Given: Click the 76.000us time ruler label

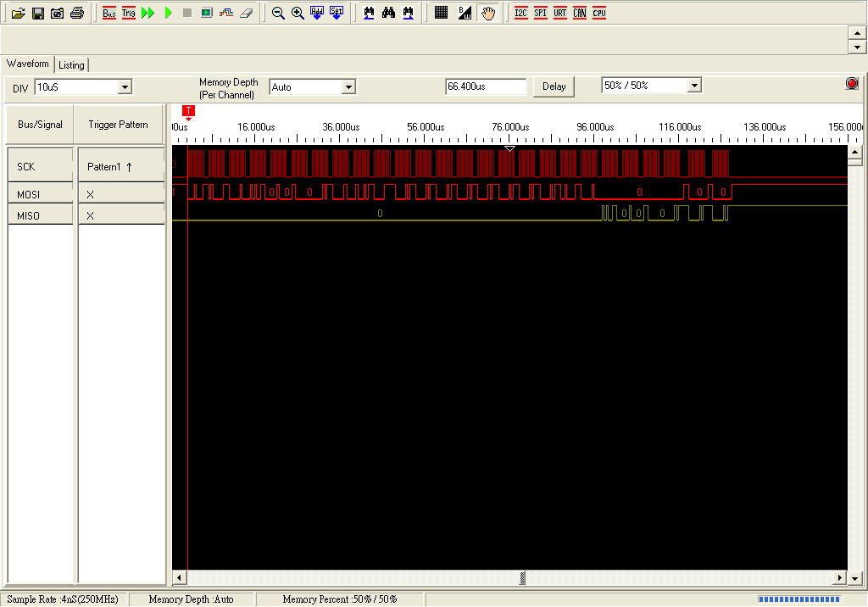Looking at the screenshot, I should tap(510, 127).
